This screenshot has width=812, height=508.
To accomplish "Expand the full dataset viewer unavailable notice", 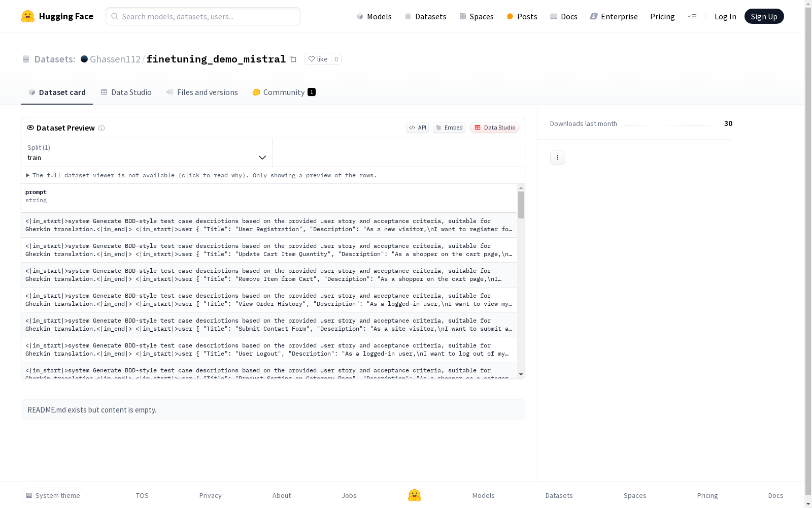I will pos(201,175).
